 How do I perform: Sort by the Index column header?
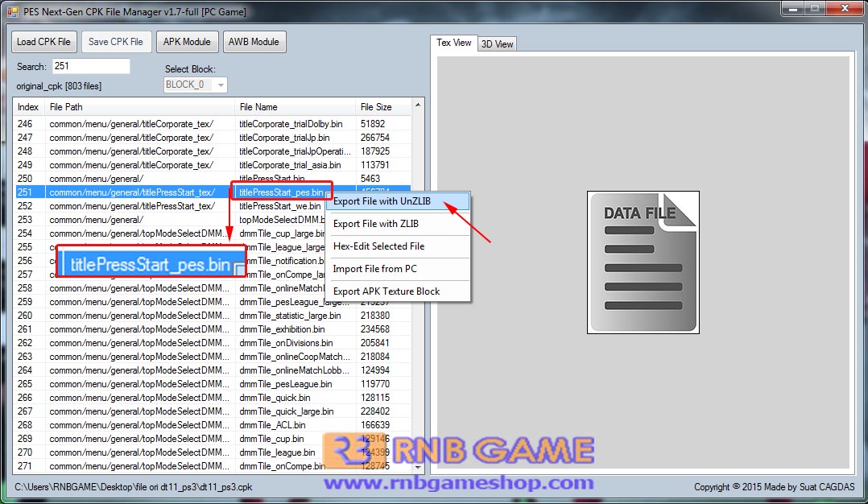pos(28,107)
